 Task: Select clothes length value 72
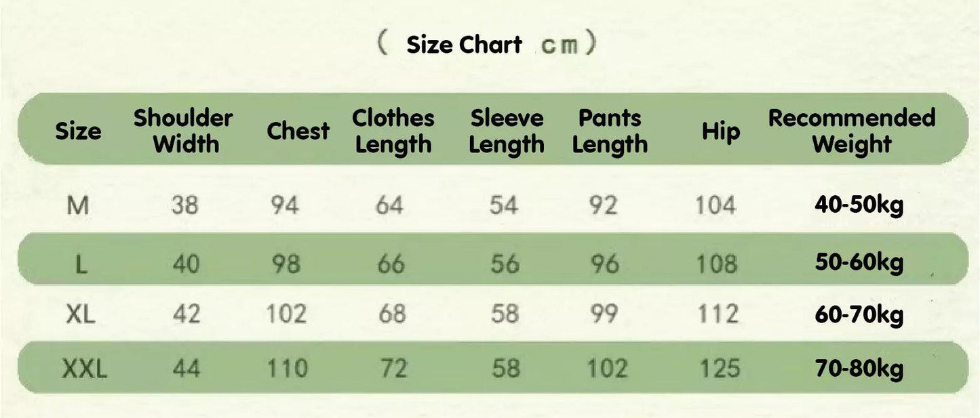tap(391, 369)
